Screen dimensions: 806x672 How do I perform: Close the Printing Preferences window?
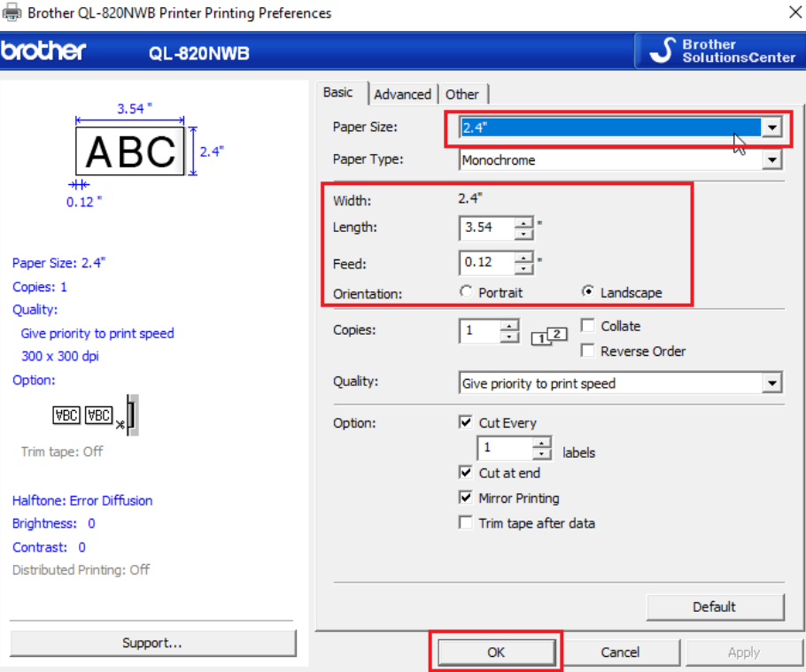[794, 12]
